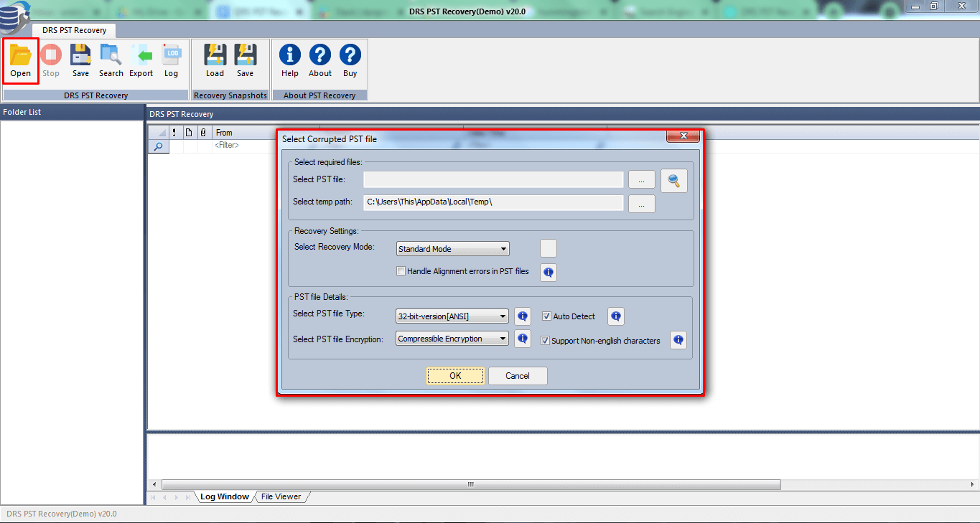980x523 pixels.
Task: Open the PST file Encryption dropdown
Action: tap(453, 339)
